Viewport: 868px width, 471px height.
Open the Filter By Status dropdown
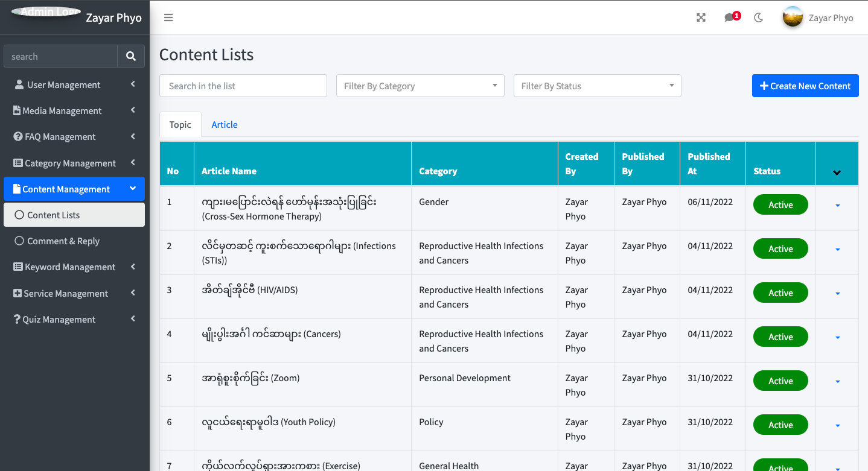(x=597, y=86)
